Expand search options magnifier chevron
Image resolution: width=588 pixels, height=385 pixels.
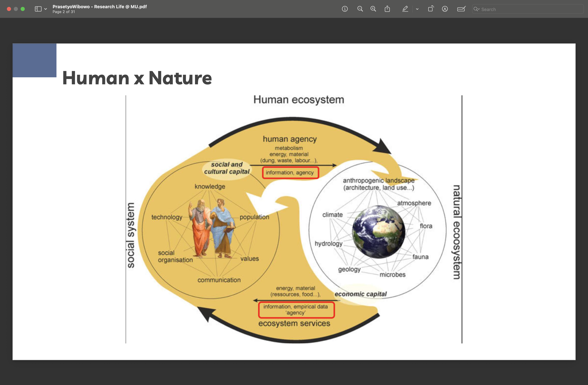click(477, 9)
